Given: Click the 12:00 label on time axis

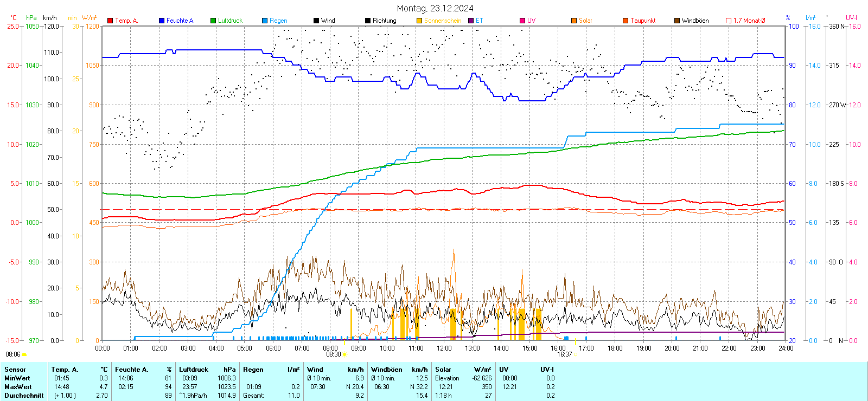Looking at the screenshot, I should pos(444,348).
